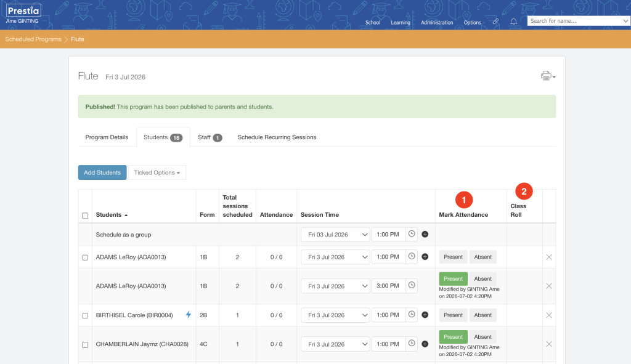Mark BIRTHISEL Carole as Absent
This screenshot has width=631, height=364.
482,315
